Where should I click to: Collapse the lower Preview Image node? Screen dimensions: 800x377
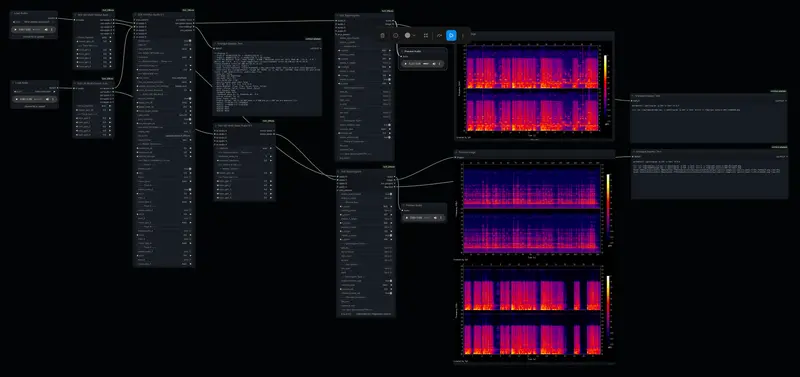tap(457, 152)
